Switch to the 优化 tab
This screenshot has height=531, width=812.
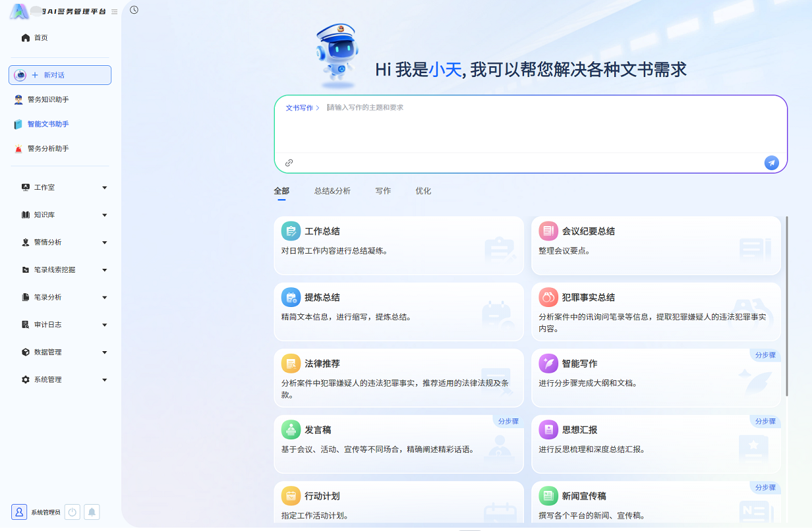pos(422,190)
